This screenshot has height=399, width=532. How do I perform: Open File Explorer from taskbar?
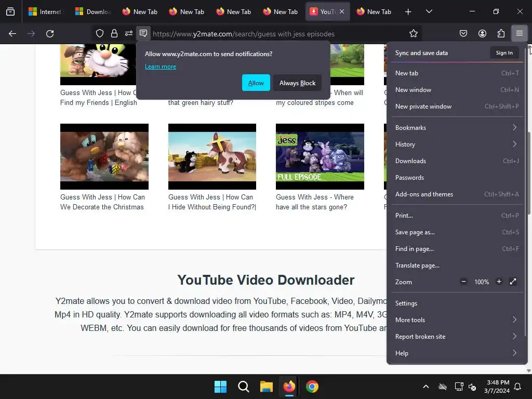(x=267, y=387)
